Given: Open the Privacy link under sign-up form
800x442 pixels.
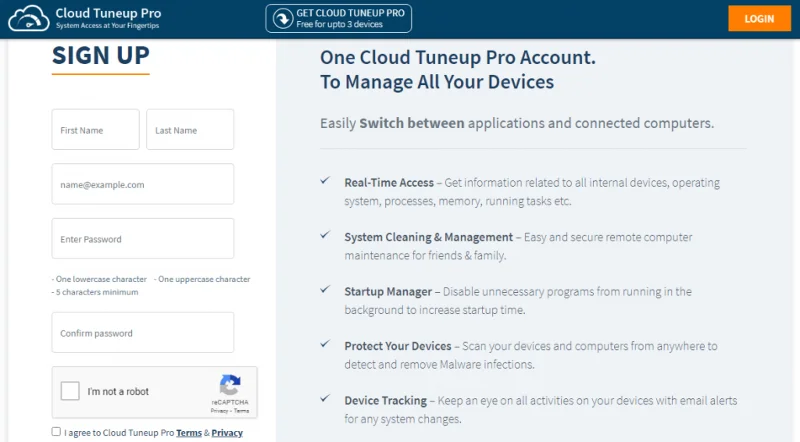Looking at the screenshot, I should click(x=227, y=433).
